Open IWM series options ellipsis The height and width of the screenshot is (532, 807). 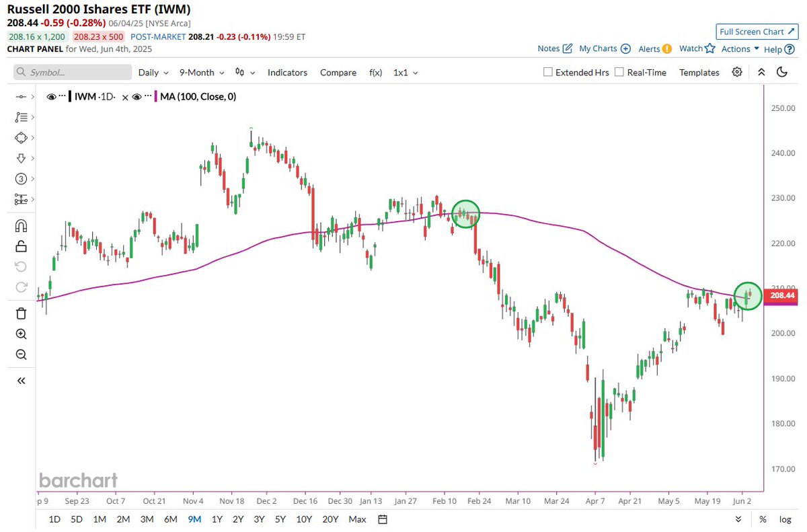click(x=63, y=97)
